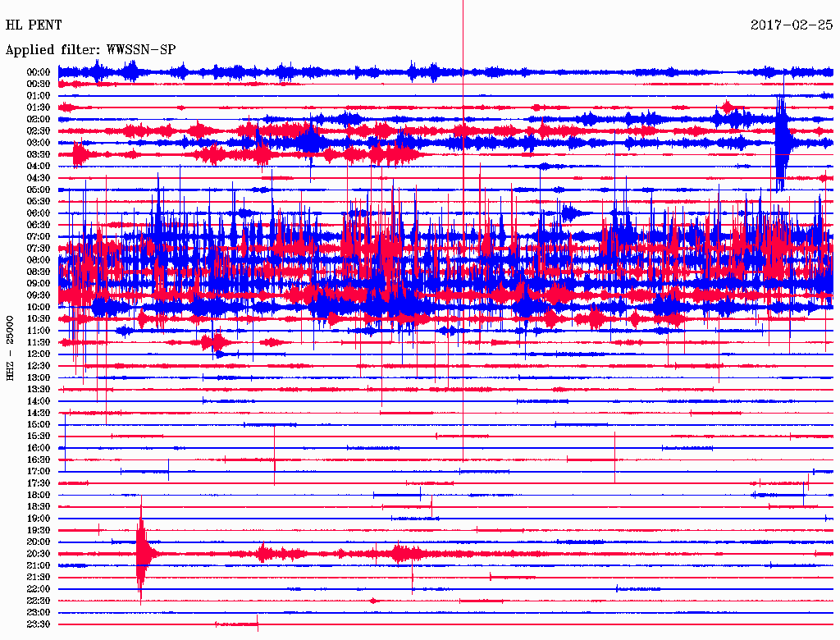
Task: Click the 13:00 time label
Action: point(39,377)
